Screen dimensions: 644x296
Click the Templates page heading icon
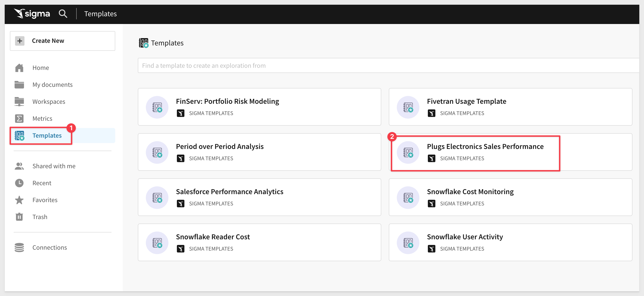(x=144, y=43)
